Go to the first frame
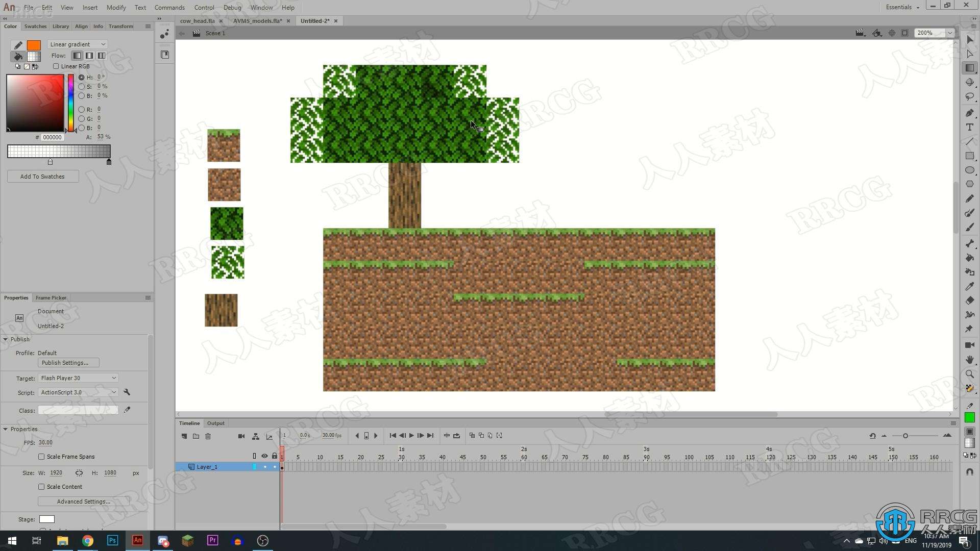 393,436
